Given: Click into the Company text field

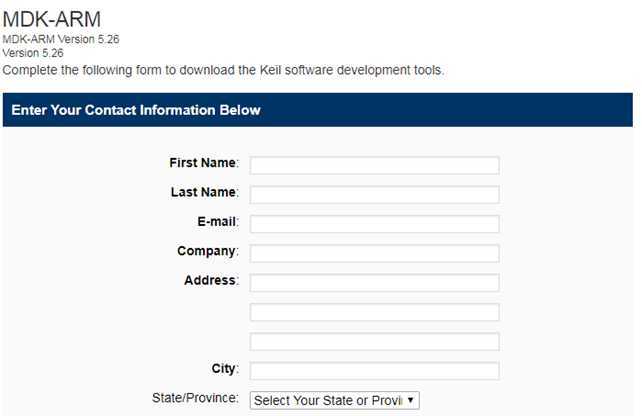Looking at the screenshot, I should [374, 253].
